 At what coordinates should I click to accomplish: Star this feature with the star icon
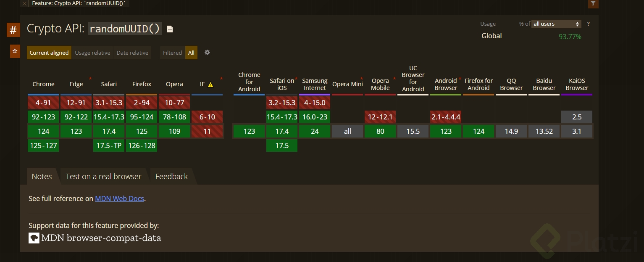pyautogui.click(x=15, y=51)
